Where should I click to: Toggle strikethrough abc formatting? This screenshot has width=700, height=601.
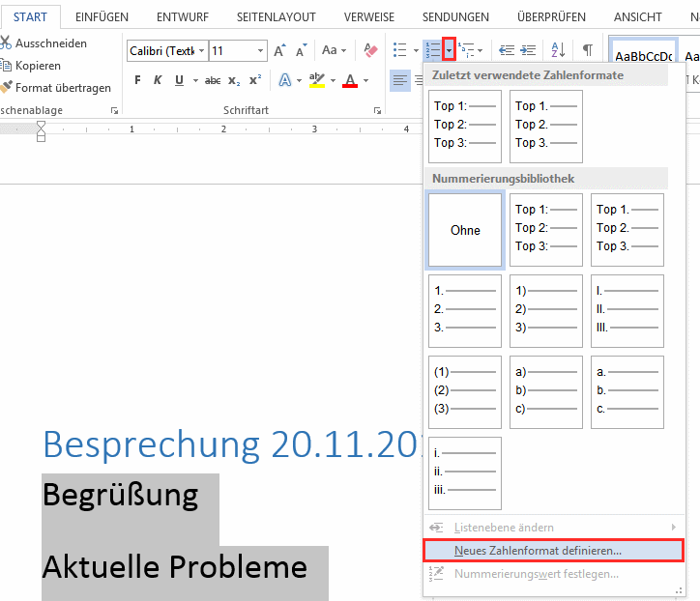(x=213, y=81)
